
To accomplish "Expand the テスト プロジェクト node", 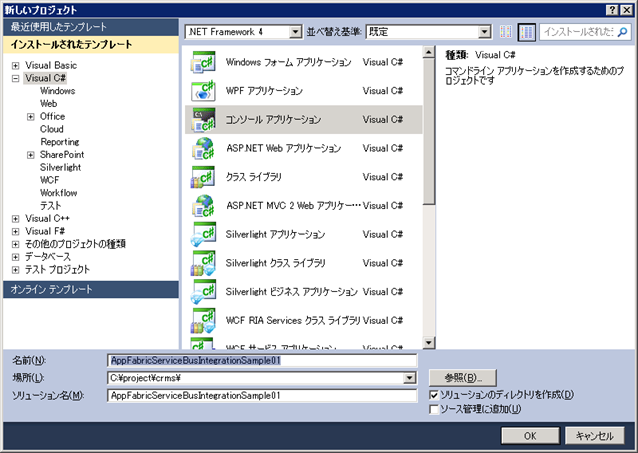I will pos(15,269).
